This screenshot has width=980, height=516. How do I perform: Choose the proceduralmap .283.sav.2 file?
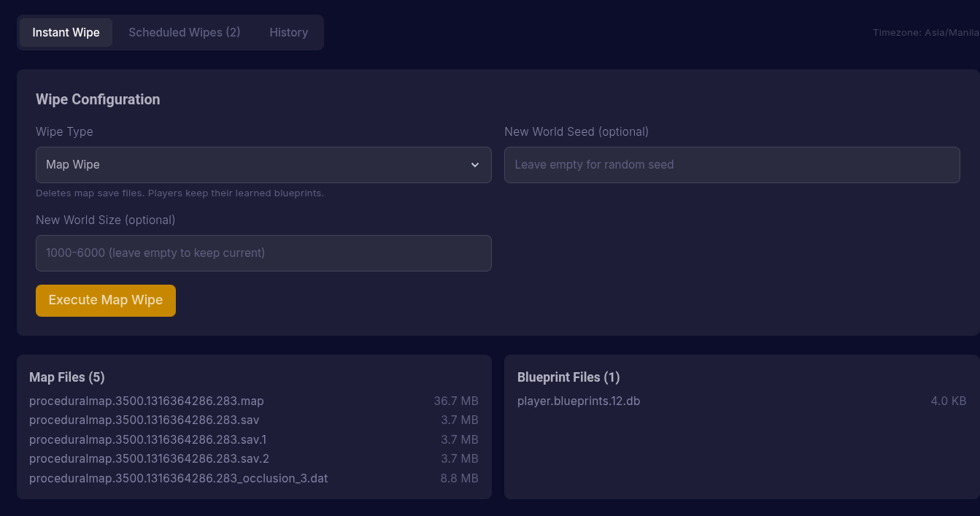click(x=149, y=458)
